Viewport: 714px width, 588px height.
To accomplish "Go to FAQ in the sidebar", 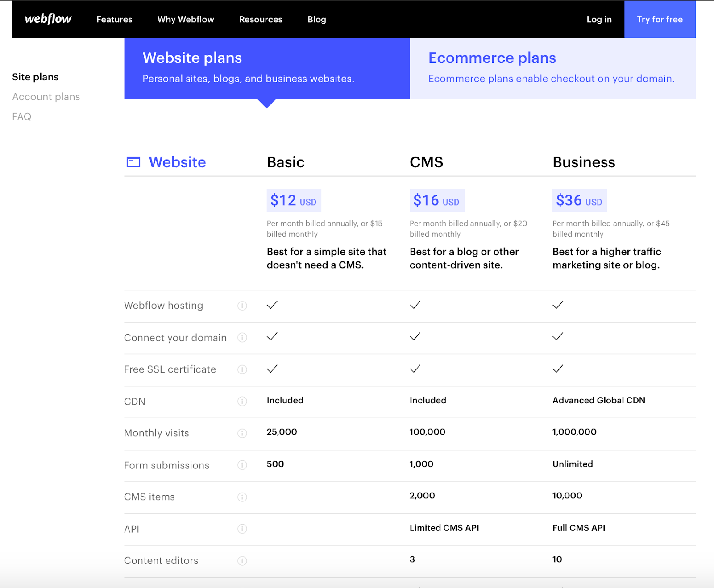I will pos(22,116).
